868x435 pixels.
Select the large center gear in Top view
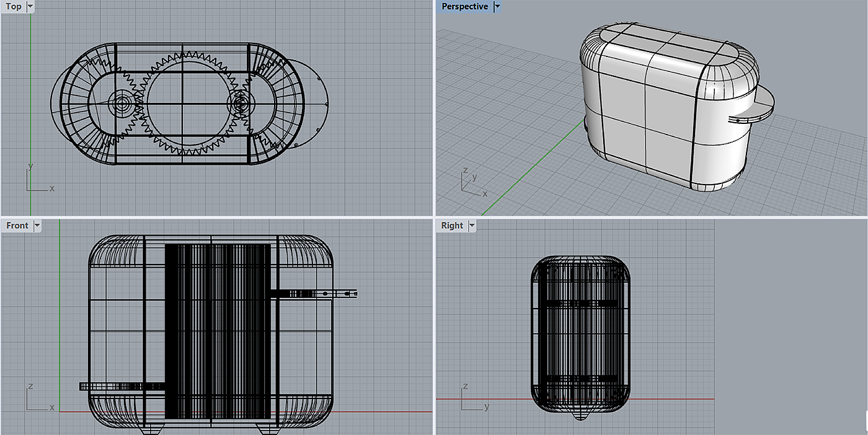click(182, 103)
